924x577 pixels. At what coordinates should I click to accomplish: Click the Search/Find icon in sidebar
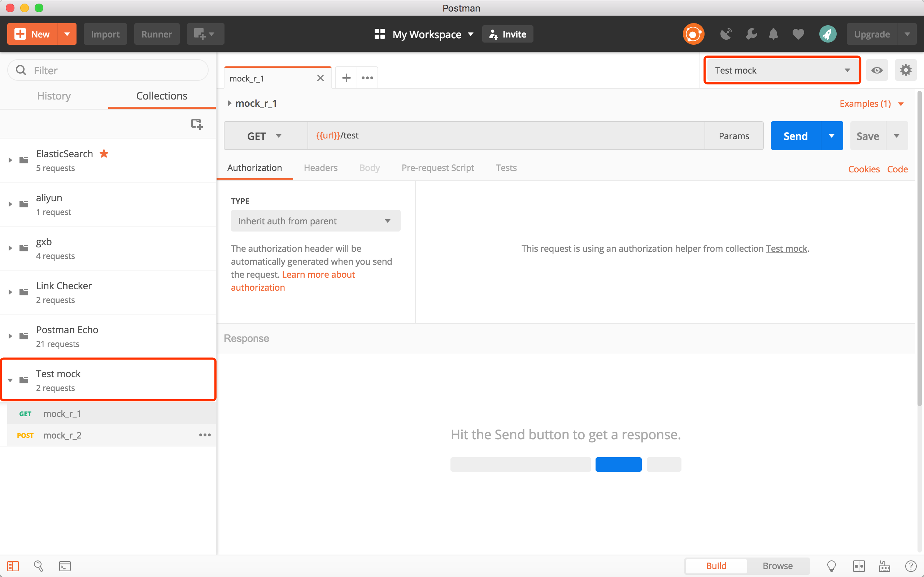(x=39, y=566)
